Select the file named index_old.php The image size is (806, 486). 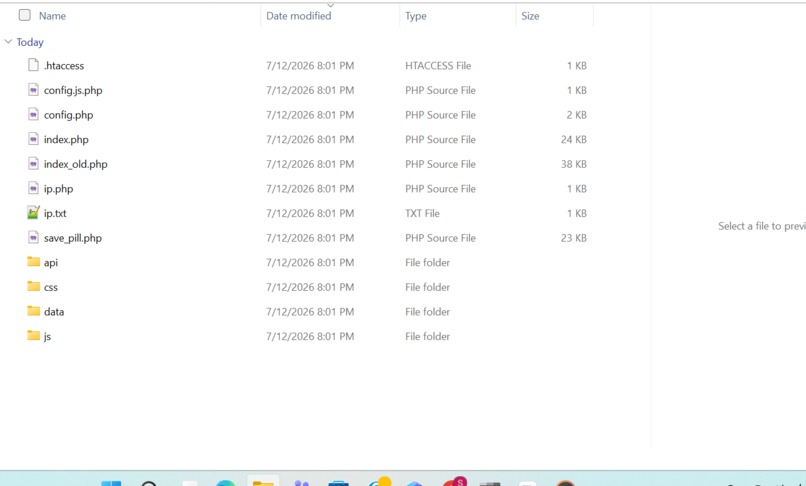76,164
